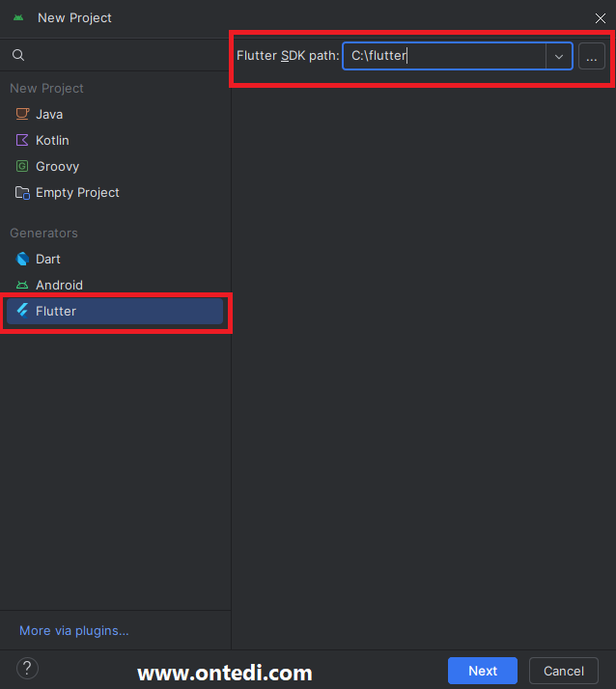Select the Kotlin project type
Screen dimensions: 616x689
(114, 140)
